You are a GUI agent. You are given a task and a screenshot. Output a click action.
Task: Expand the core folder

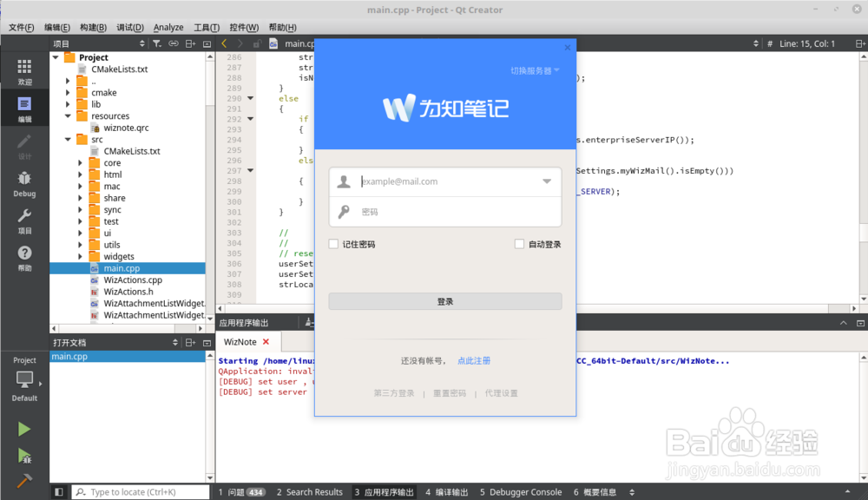pos(80,163)
